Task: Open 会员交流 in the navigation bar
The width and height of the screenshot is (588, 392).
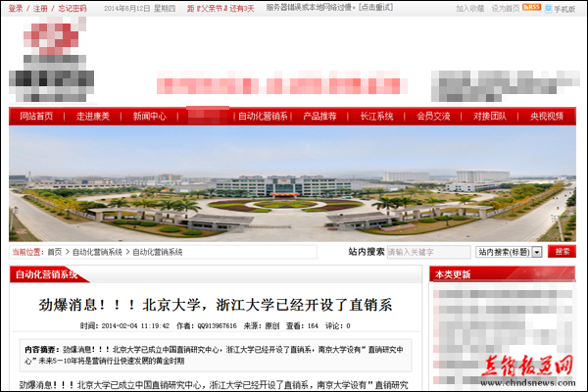Action: coord(433,117)
